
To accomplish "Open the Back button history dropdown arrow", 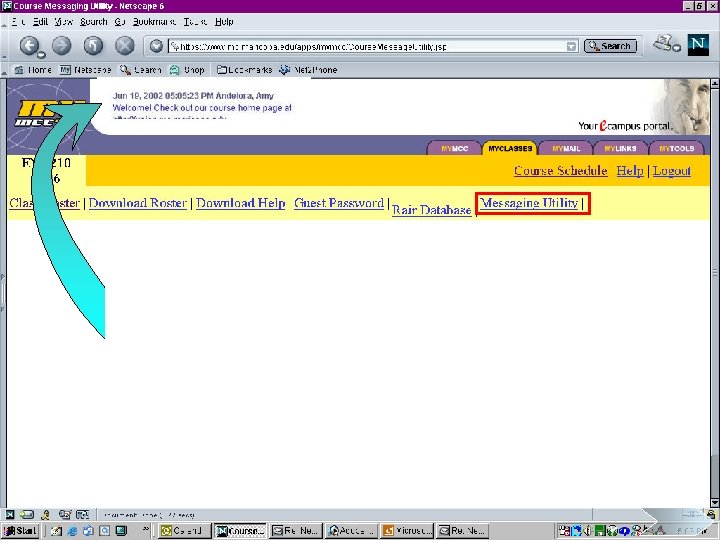I will (41, 55).
